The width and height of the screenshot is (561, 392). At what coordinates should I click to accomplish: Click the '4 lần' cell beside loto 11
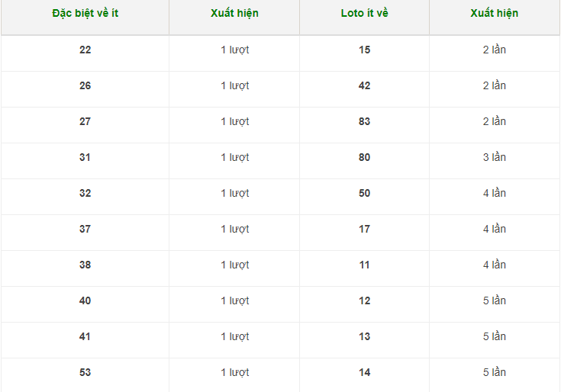pyautogui.click(x=494, y=265)
